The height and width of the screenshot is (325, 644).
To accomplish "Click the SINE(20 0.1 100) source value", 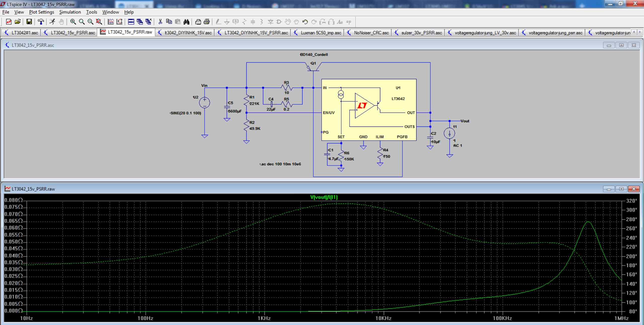I will click(x=186, y=113).
